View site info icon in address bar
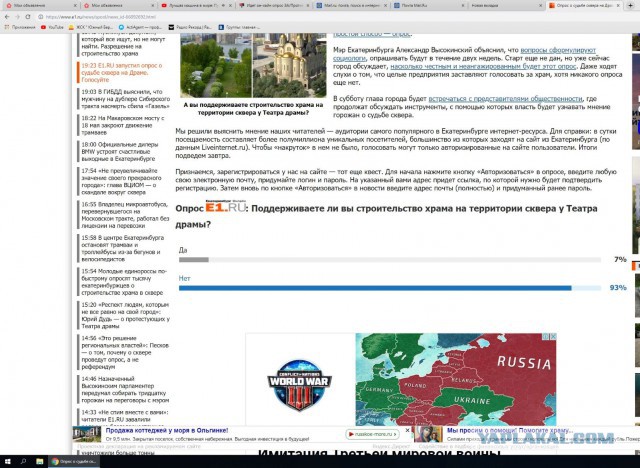 pos(40,17)
